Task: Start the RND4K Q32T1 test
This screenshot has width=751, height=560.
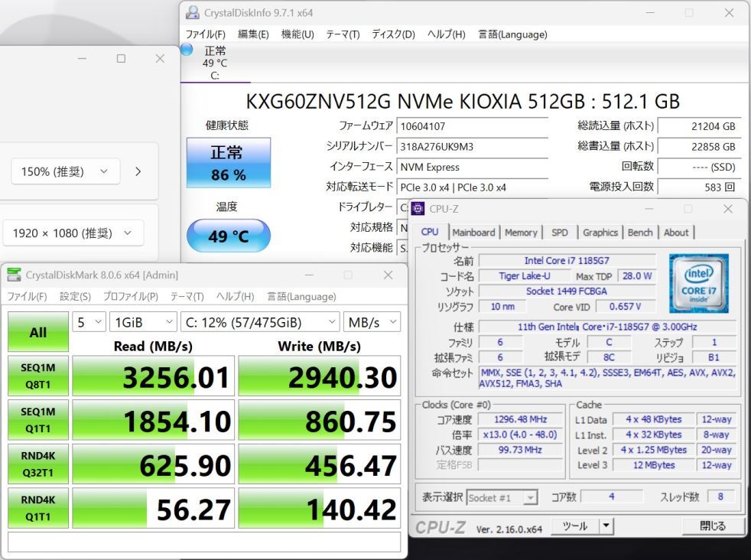Action: pos(37,464)
